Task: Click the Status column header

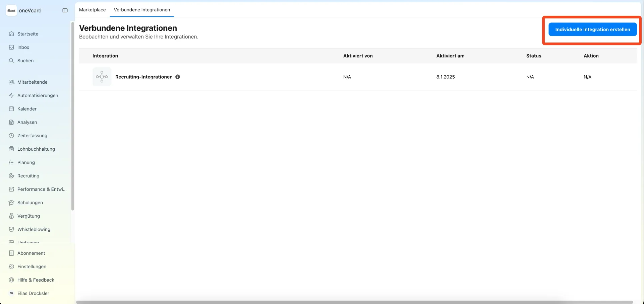Action: coord(534,56)
